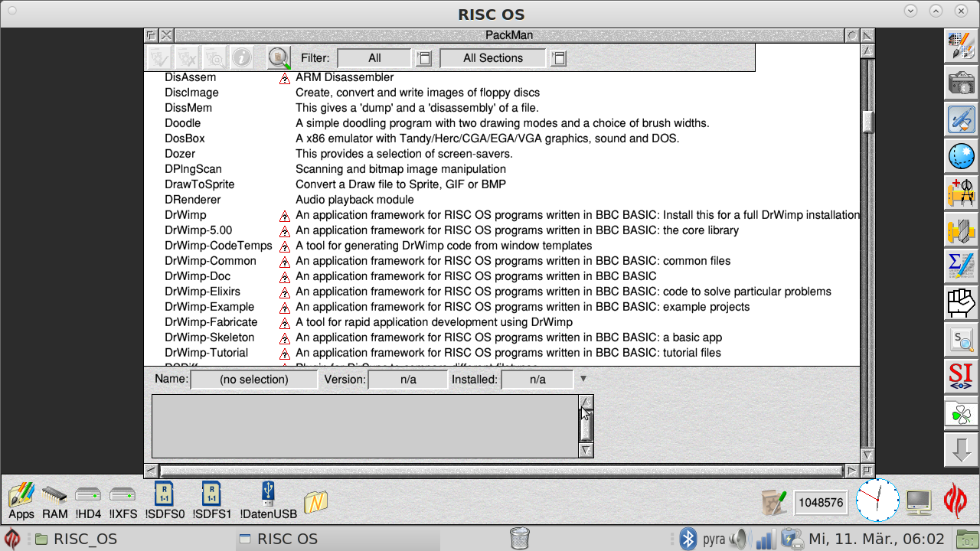Click the !DatenUSB drive icon
The width and height of the screenshot is (980, 551).
268,500
